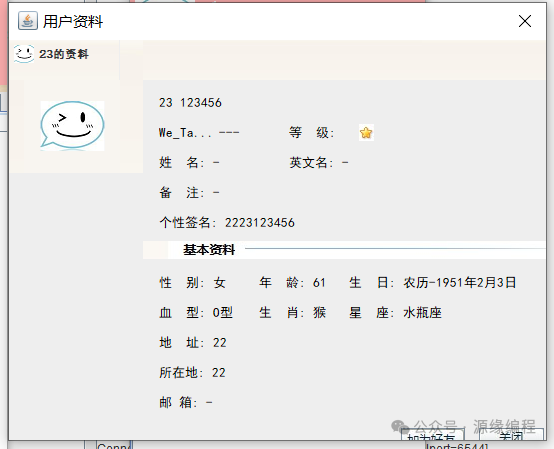The height and width of the screenshot is (449, 554).
Task: Click the signature value 2223123456
Action: (x=260, y=223)
